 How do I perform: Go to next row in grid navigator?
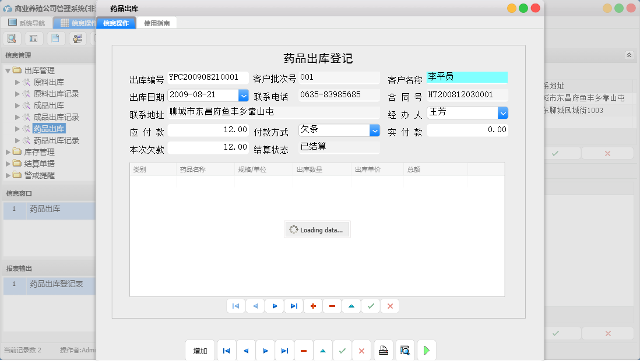275,306
